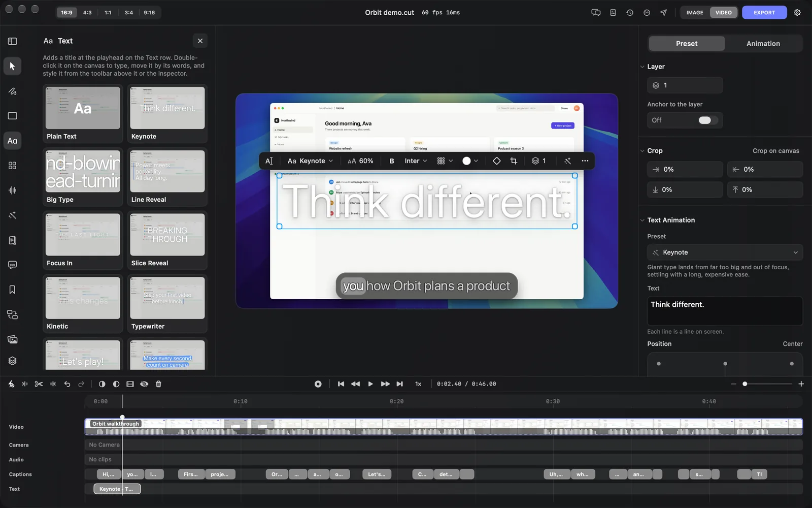Open the layers stack panel in sidebar

[12, 361]
